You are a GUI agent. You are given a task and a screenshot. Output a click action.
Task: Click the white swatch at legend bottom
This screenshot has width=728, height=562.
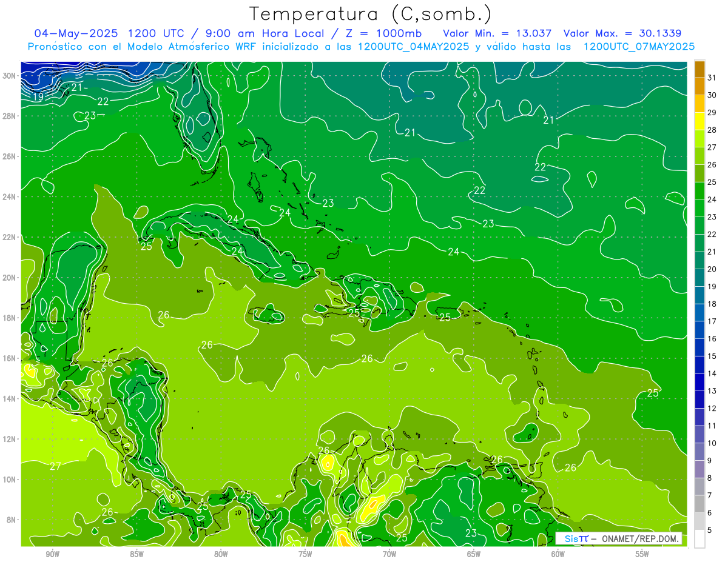point(699,539)
